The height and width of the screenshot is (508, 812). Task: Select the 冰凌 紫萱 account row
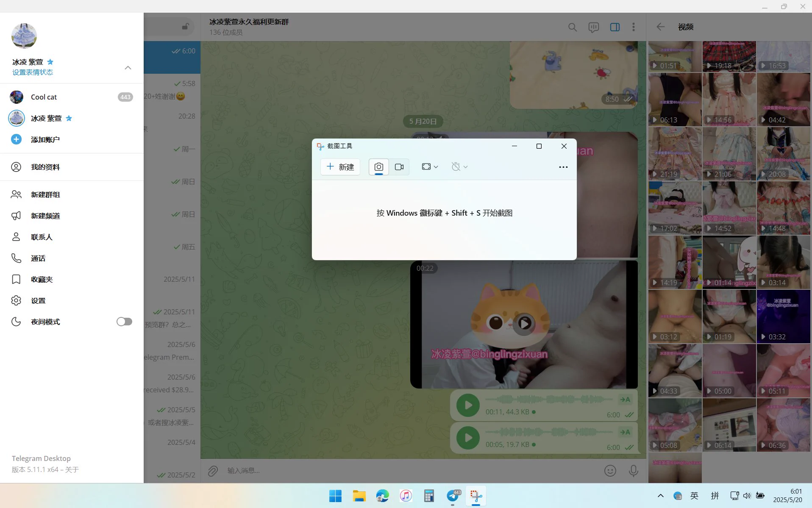click(x=72, y=118)
